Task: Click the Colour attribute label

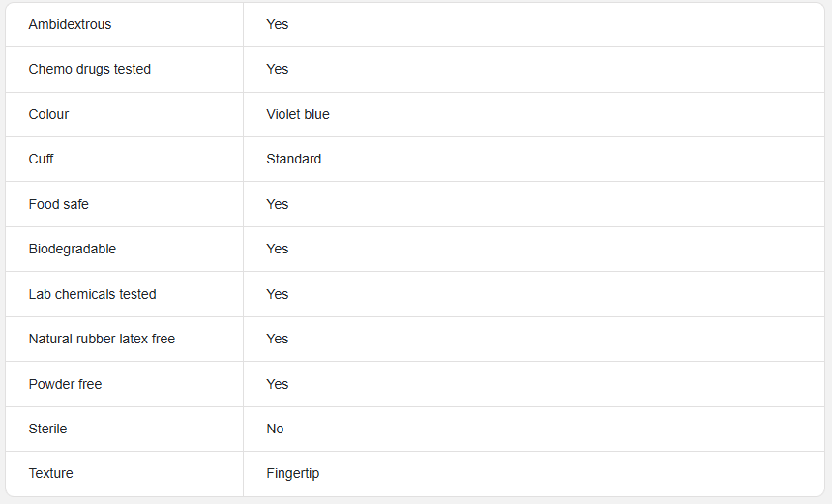Action: 48,114
